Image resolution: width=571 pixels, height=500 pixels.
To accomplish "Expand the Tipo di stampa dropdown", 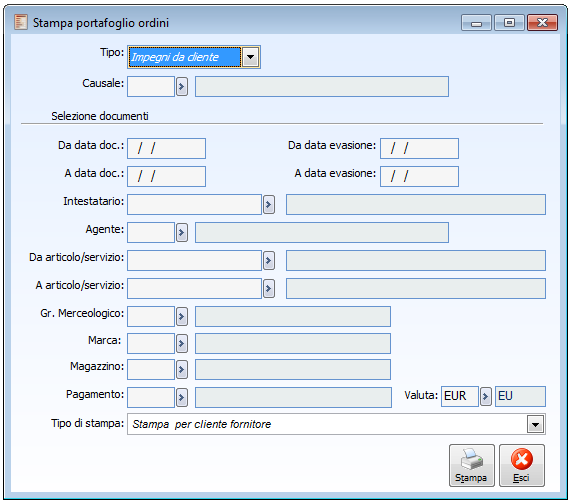I will 535,425.
